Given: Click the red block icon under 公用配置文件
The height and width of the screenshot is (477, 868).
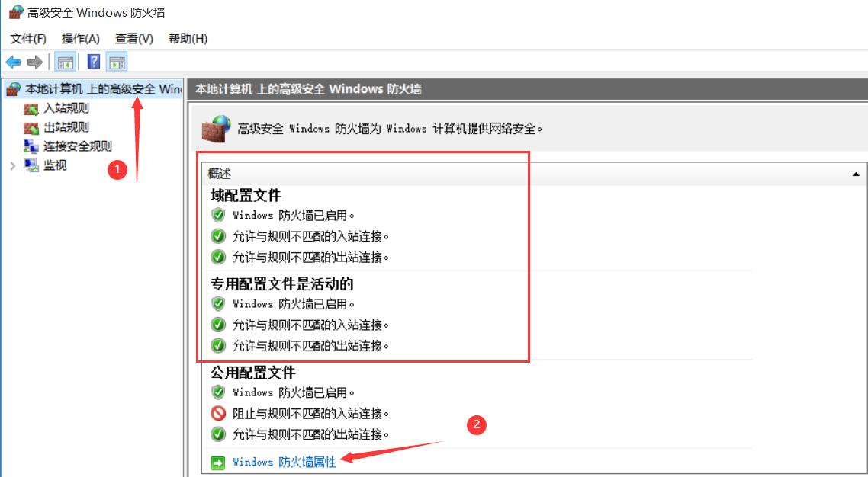Looking at the screenshot, I should click(x=218, y=414).
